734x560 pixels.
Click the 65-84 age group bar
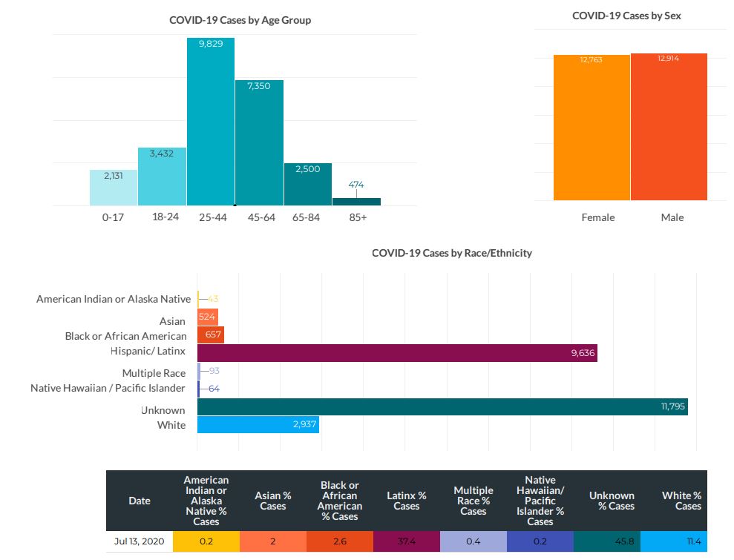coord(307,184)
